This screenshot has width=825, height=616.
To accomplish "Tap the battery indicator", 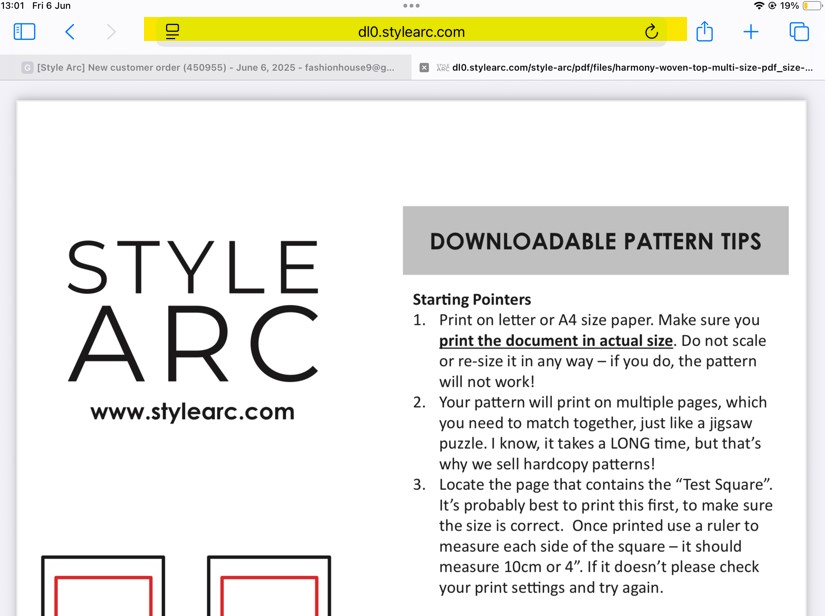I will point(812,6).
